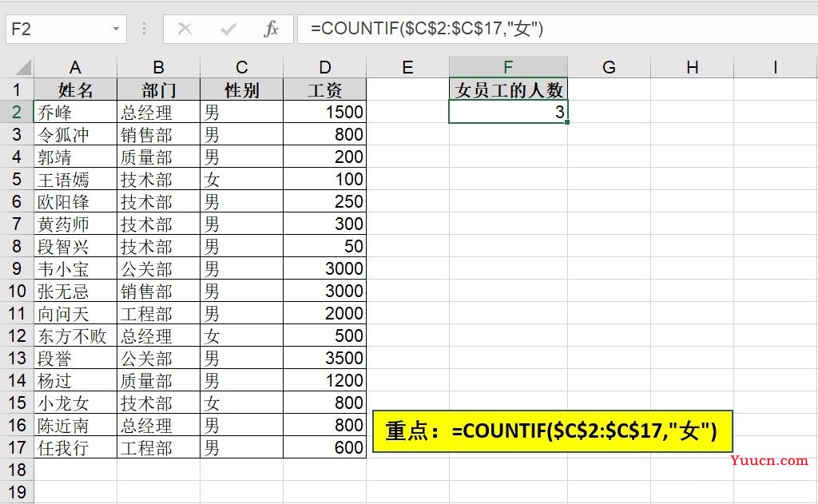The height and width of the screenshot is (504, 818).
Task: Click 令狐冲's department cell 销售部
Action: click(x=159, y=135)
